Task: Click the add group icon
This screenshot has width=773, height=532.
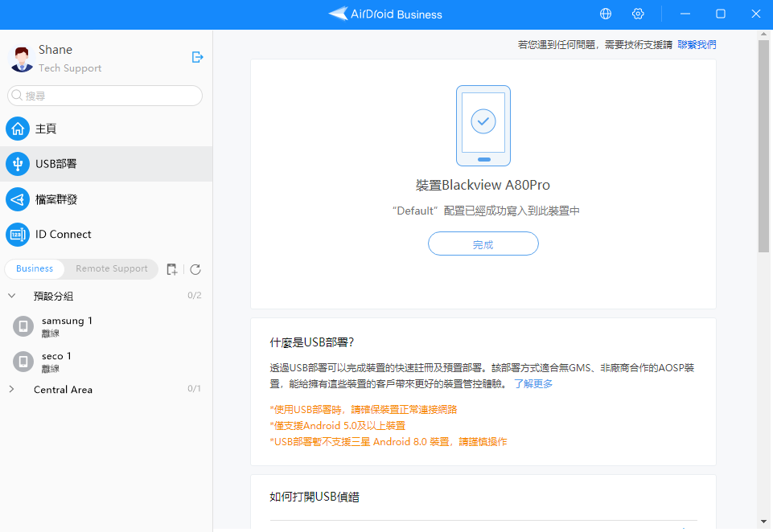Action: coord(171,269)
